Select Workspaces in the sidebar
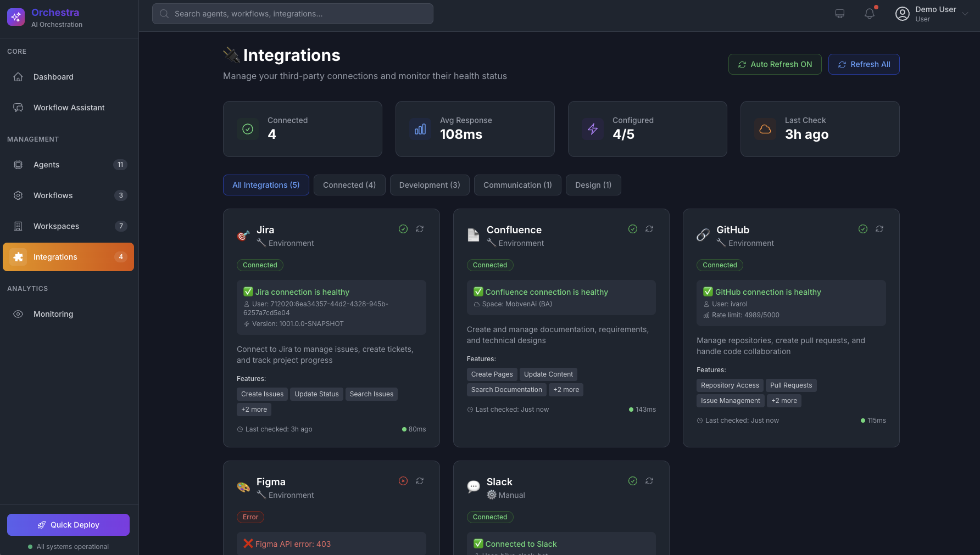The image size is (980, 555). click(x=56, y=226)
